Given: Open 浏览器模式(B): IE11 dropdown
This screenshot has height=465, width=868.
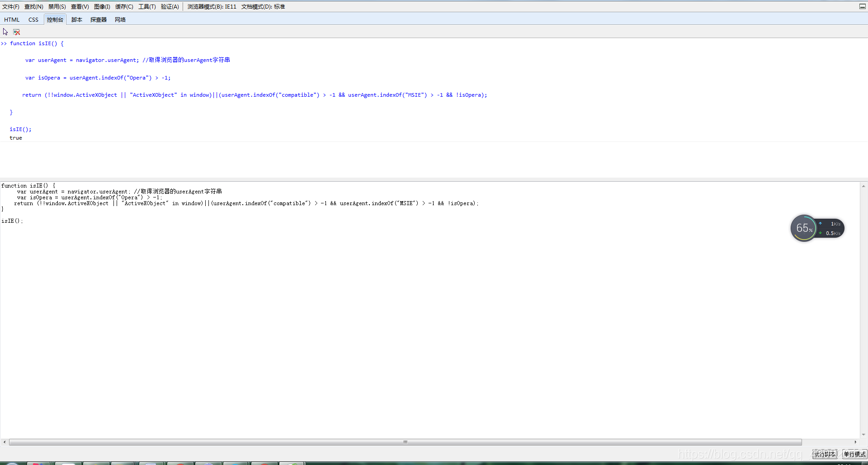Looking at the screenshot, I should click(212, 7).
